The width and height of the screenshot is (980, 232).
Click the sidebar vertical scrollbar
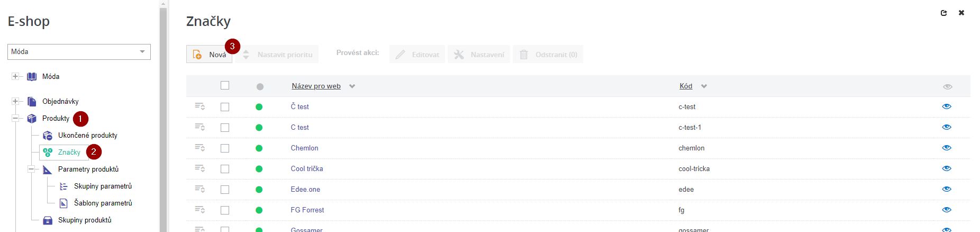pyautogui.click(x=164, y=117)
